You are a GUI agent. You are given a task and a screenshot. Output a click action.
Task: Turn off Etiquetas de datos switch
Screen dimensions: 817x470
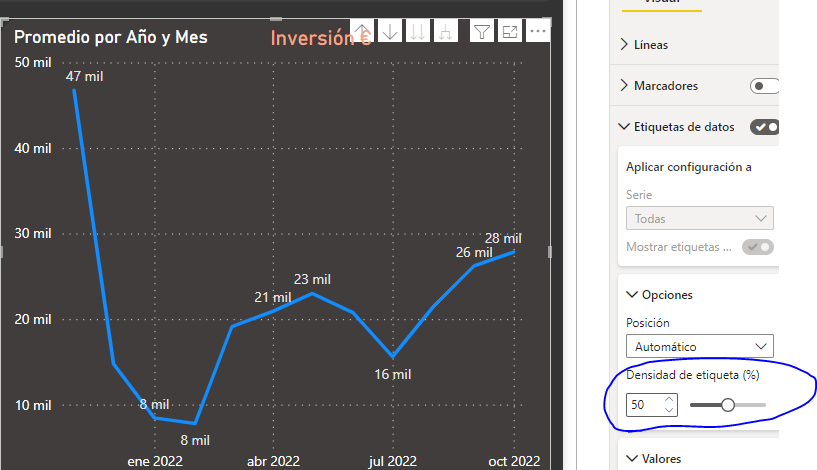click(764, 127)
